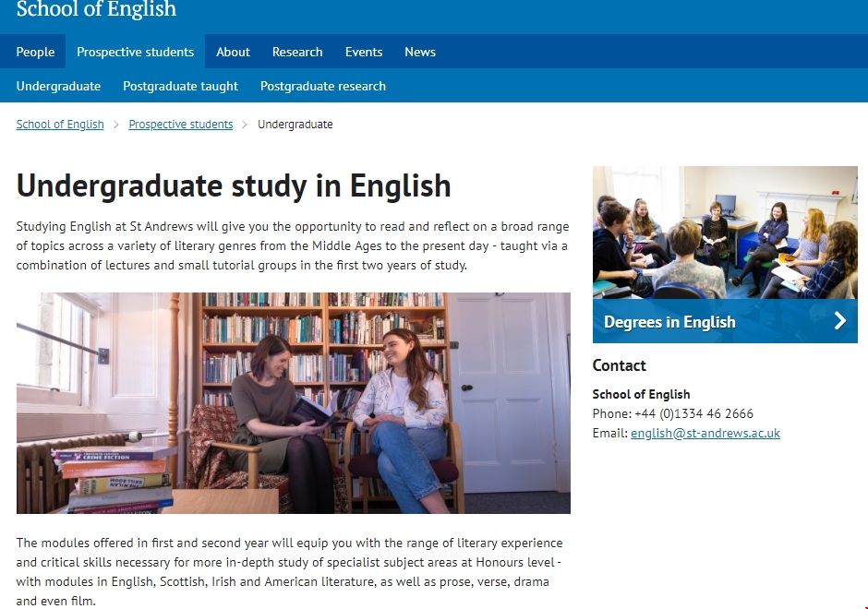Viewport: 868px width, 609px height.
Task: Follow the School of English breadcrumb link
Action: pos(59,124)
